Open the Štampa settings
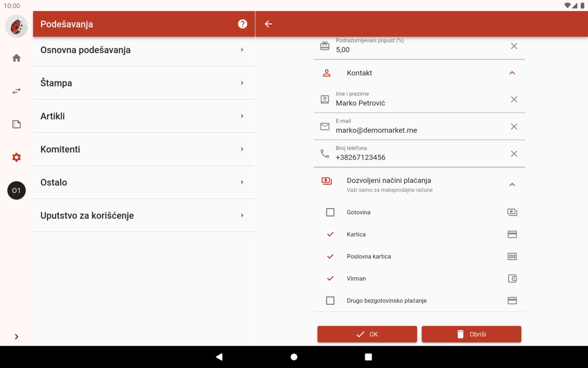Viewport: 588px width, 368px height. (144, 83)
